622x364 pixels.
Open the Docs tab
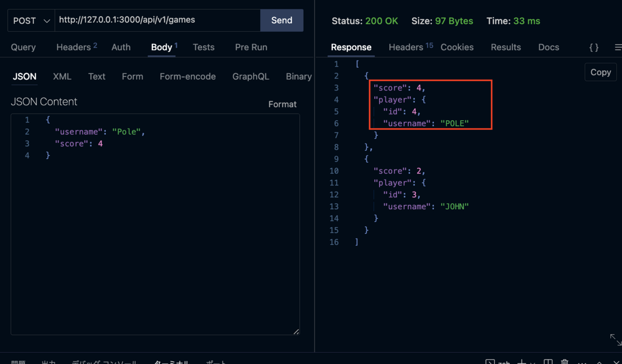548,47
